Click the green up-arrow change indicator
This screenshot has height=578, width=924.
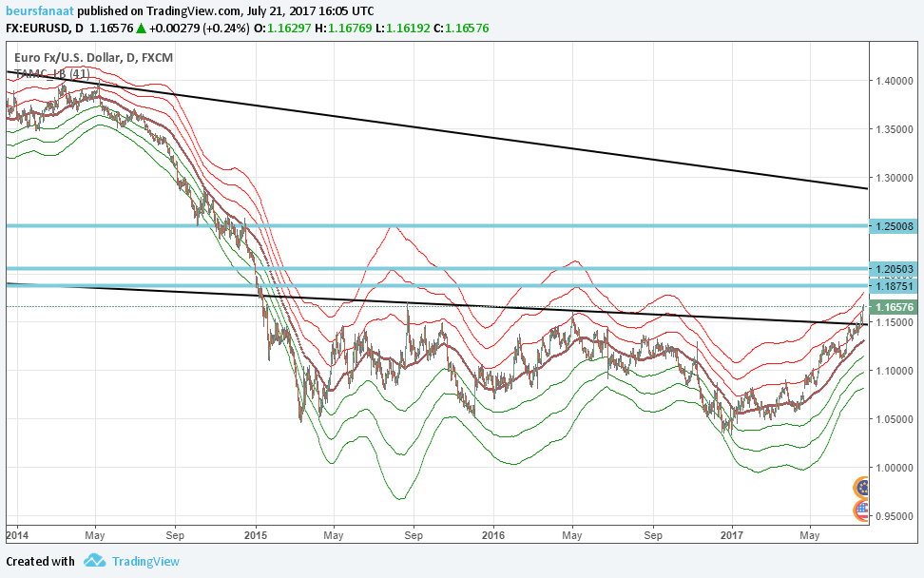click(x=142, y=29)
